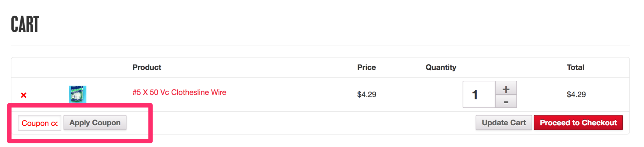Click the $4.29 unit price under Price
The image size is (644, 147).
point(367,95)
